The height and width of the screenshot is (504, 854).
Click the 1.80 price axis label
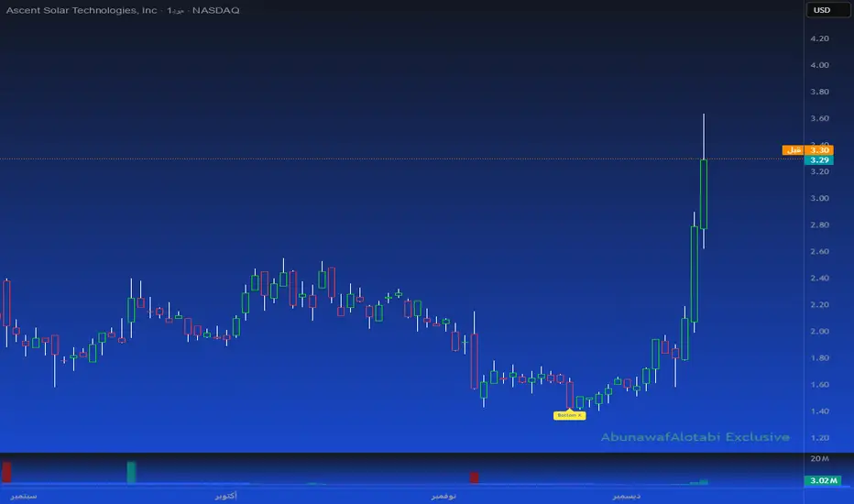click(x=819, y=358)
